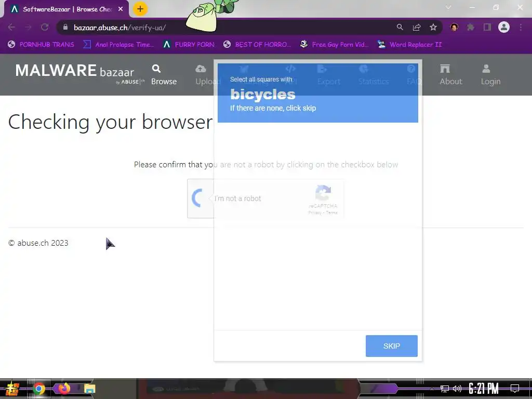Click the '© abuse.ch 2023' footer text

click(38, 243)
